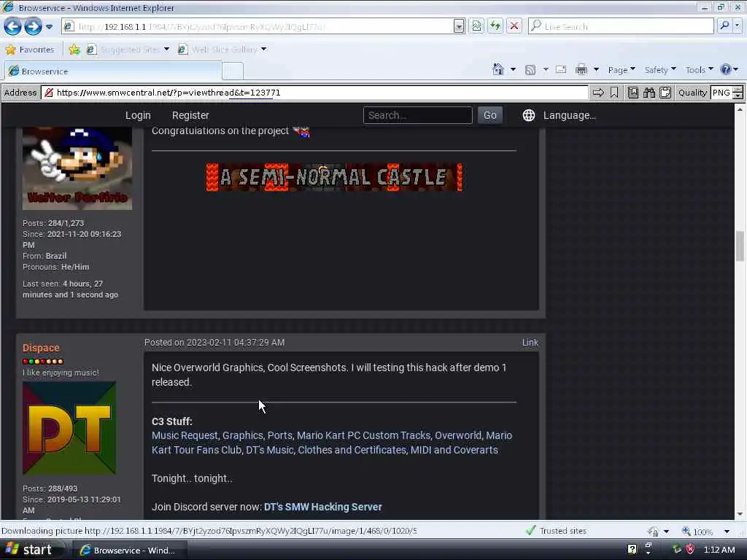Click the red security shield tray icon
747x560 pixels.
690,550
